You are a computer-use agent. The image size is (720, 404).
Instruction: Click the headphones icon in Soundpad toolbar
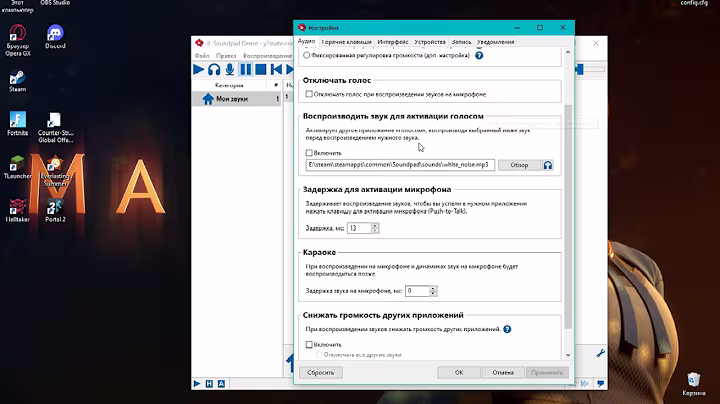214,70
